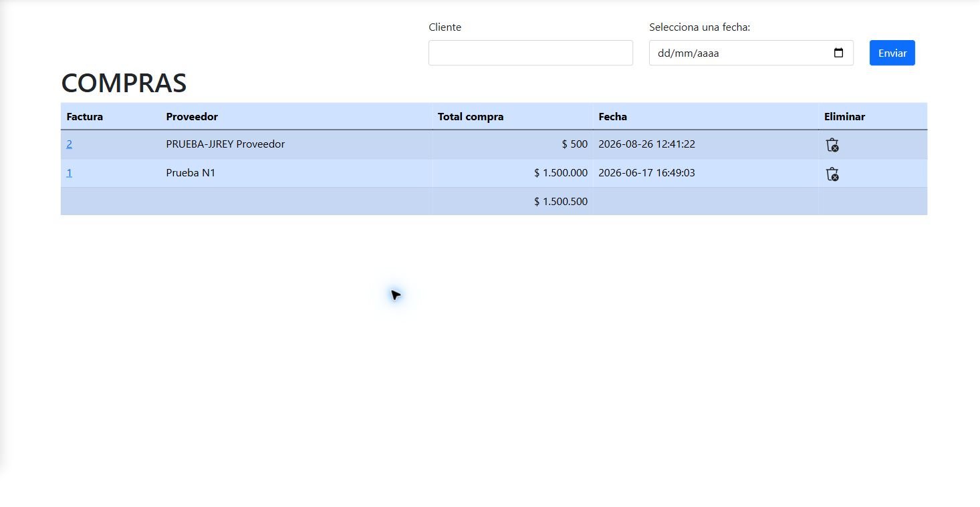Click the Enviar button
Screen dimensions: 980x507
pyautogui.click(x=892, y=53)
